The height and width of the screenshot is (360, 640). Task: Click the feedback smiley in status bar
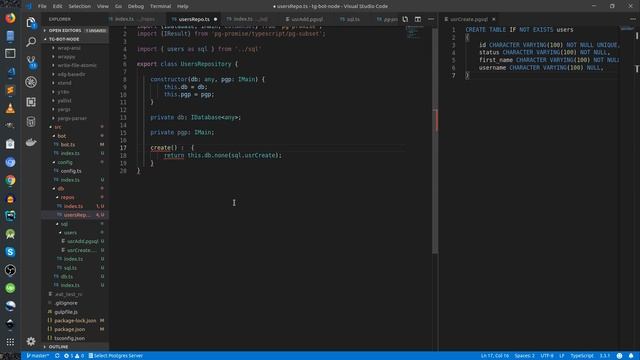(620, 356)
